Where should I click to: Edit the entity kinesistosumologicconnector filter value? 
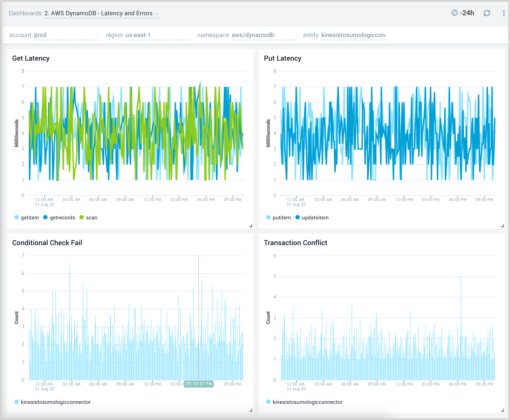click(353, 35)
